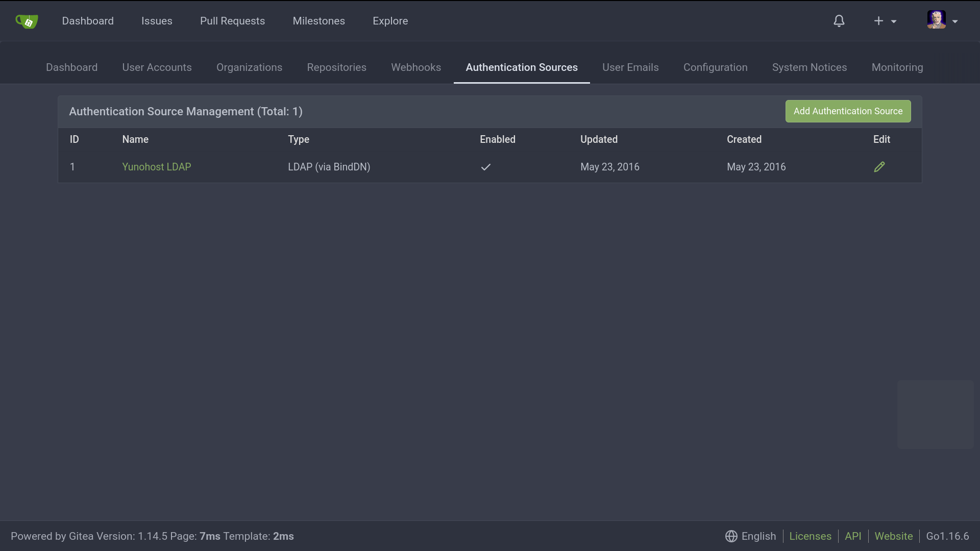Screen dimensions: 980x551
Task: Click the globe language icon
Action: tap(731, 536)
